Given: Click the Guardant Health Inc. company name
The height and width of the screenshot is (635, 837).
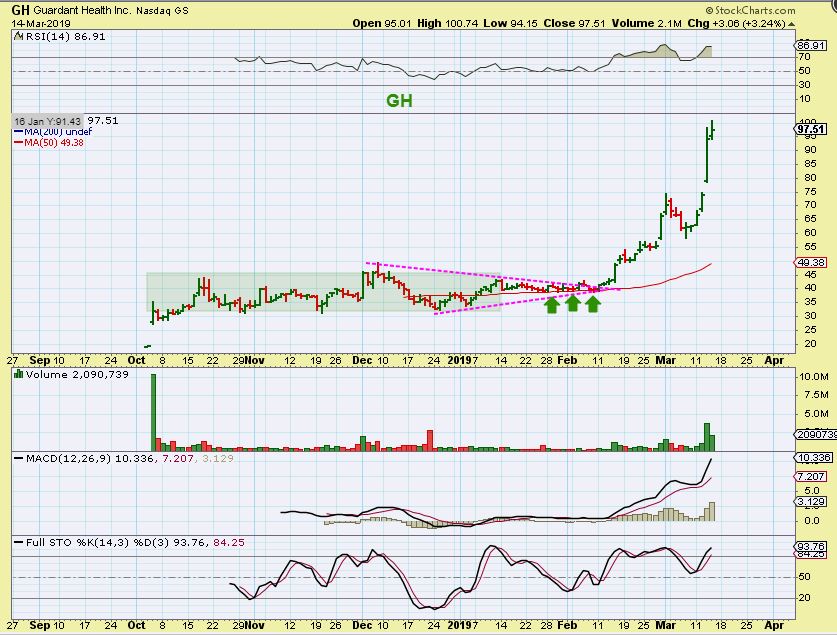Looking at the screenshot, I should [x=82, y=10].
